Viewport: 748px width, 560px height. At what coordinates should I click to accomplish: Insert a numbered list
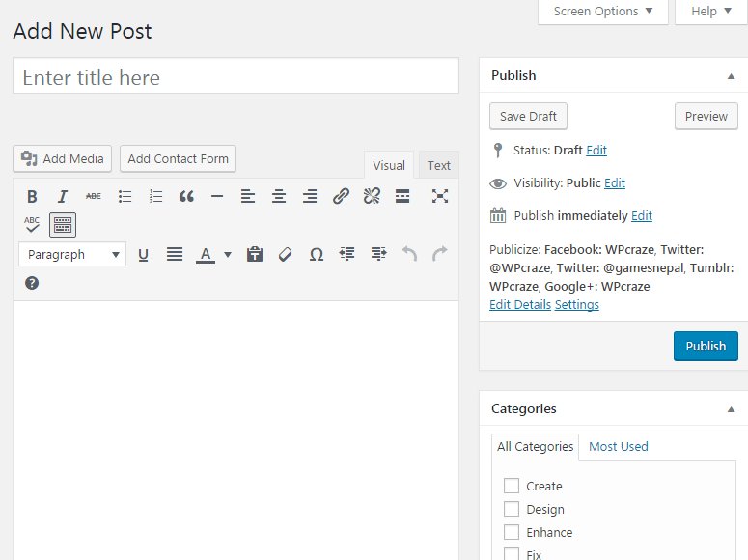[155, 196]
